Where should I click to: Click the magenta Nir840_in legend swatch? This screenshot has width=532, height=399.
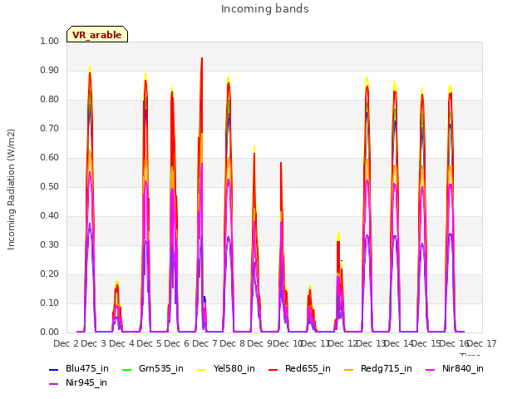[x=431, y=369]
